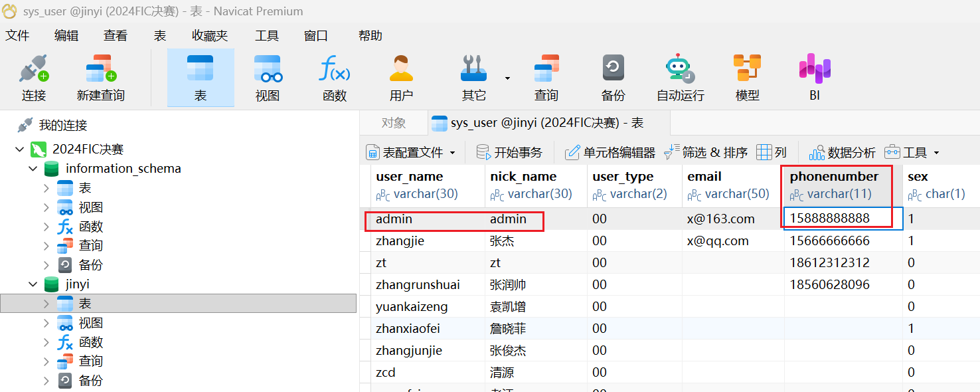Open the 函数 (Function) toolbar icon
Screen dimensions: 980x392
[x=335, y=78]
